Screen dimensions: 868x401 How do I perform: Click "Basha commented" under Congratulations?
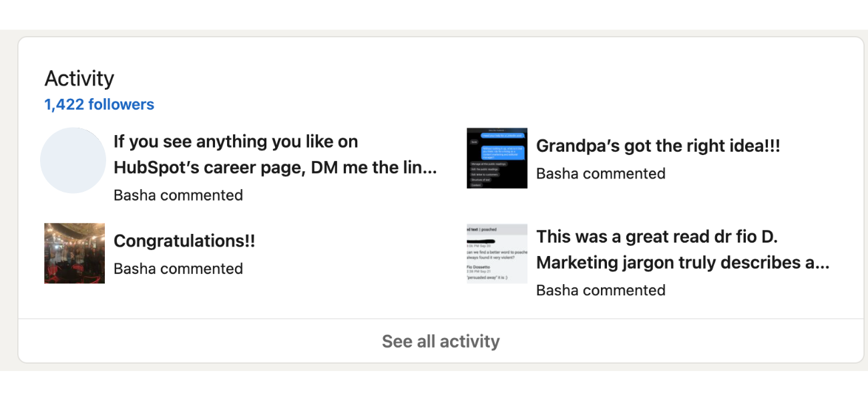(x=178, y=269)
